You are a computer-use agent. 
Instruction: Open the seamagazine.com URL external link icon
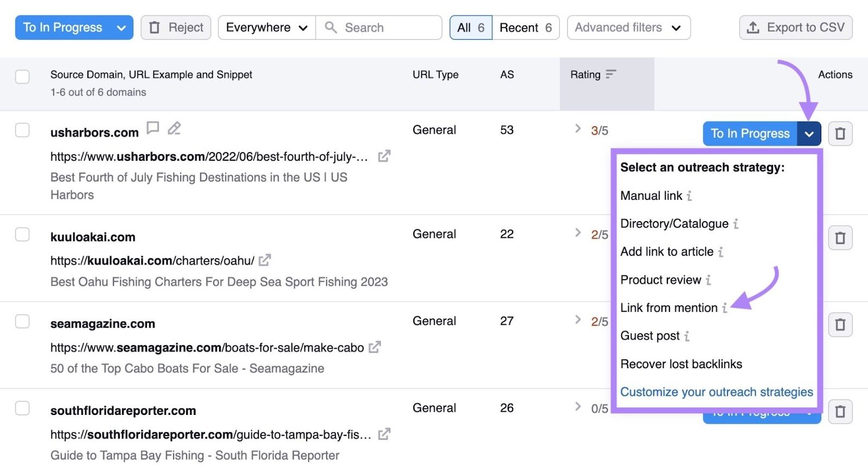pos(374,348)
